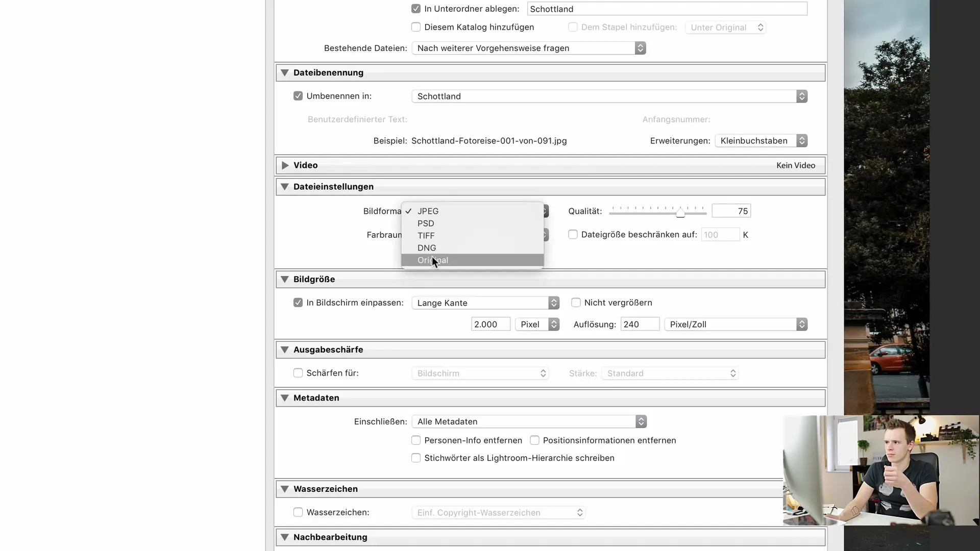Image resolution: width=980 pixels, height=551 pixels.
Task: Collapse the Nachbearbeitung section
Action: click(x=285, y=537)
